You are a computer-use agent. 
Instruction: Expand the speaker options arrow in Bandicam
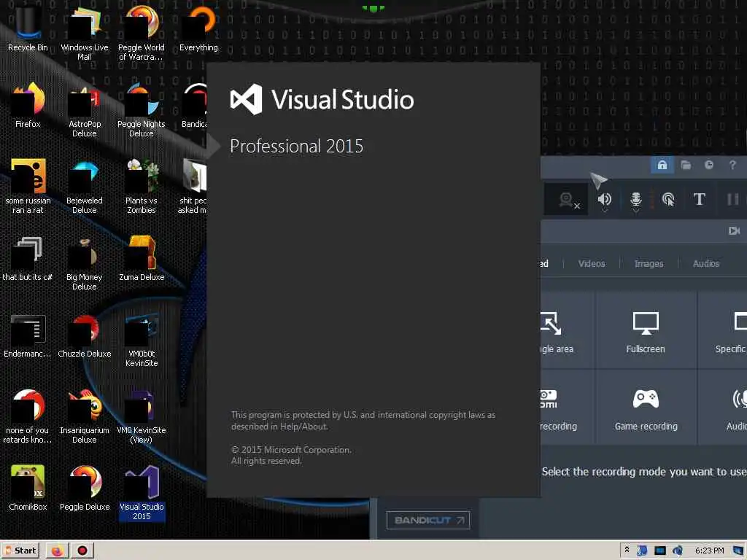pyautogui.click(x=605, y=211)
